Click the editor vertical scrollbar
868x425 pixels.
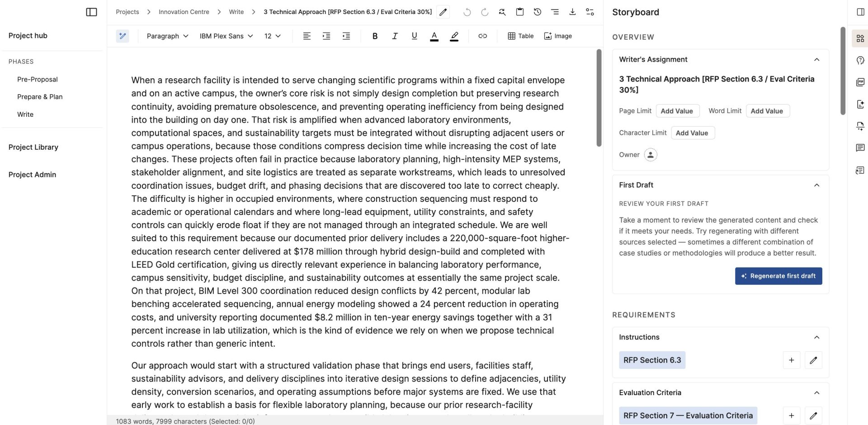pyautogui.click(x=599, y=97)
